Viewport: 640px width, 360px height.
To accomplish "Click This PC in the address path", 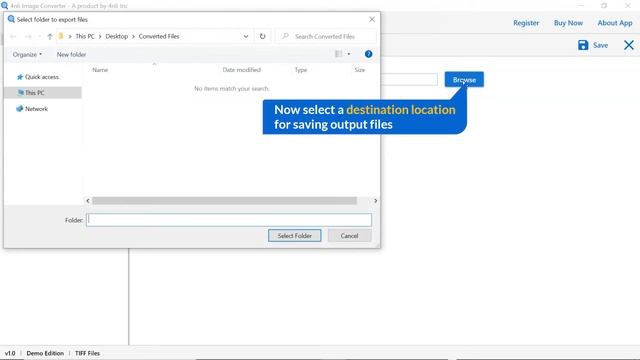I will click(x=85, y=36).
